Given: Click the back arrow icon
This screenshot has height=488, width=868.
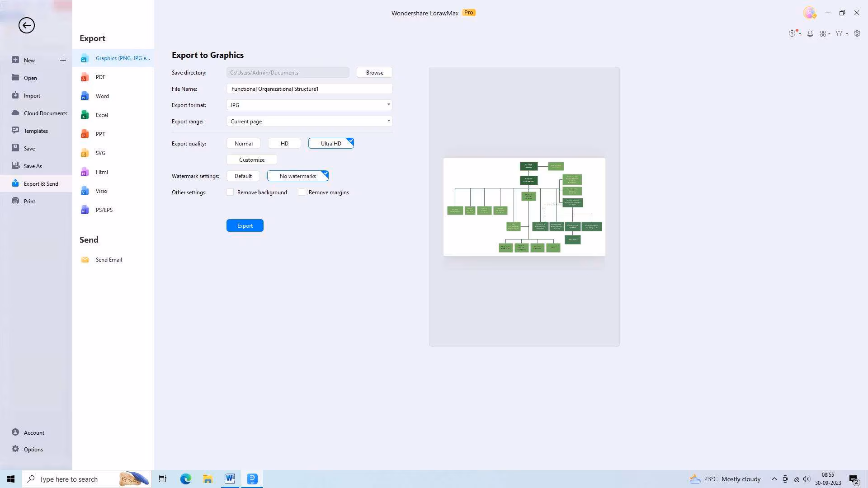Looking at the screenshot, I should [x=26, y=25].
